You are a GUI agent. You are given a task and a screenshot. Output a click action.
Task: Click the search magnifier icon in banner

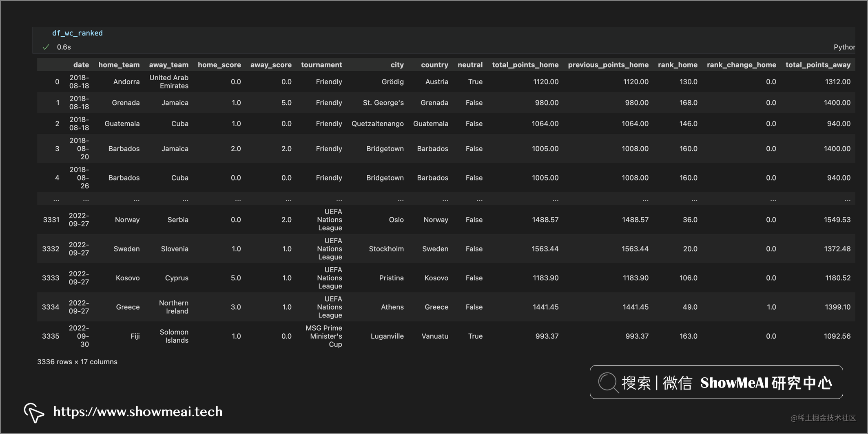click(608, 383)
